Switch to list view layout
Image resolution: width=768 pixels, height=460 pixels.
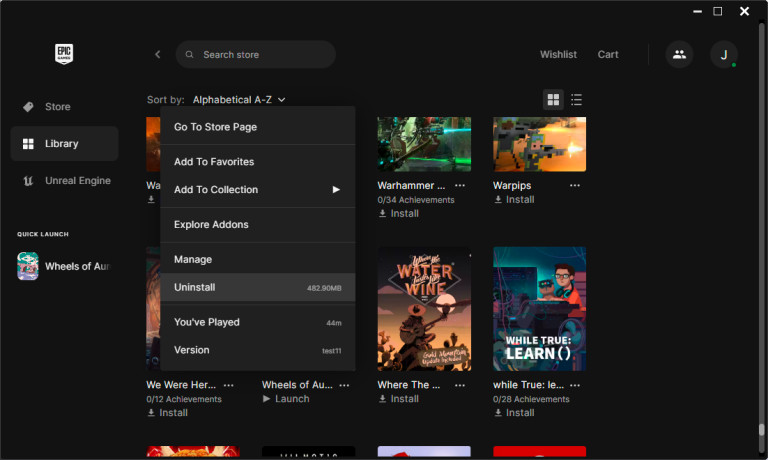[x=576, y=99]
